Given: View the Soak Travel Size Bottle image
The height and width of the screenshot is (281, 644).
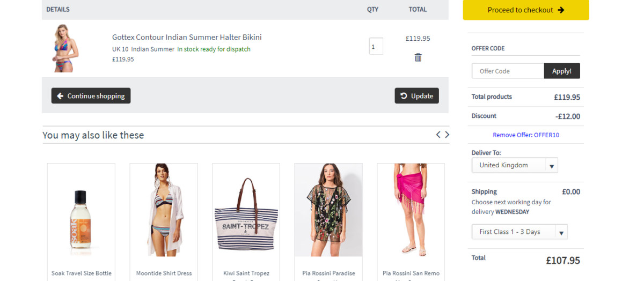Looking at the screenshot, I should coord(81,210).
